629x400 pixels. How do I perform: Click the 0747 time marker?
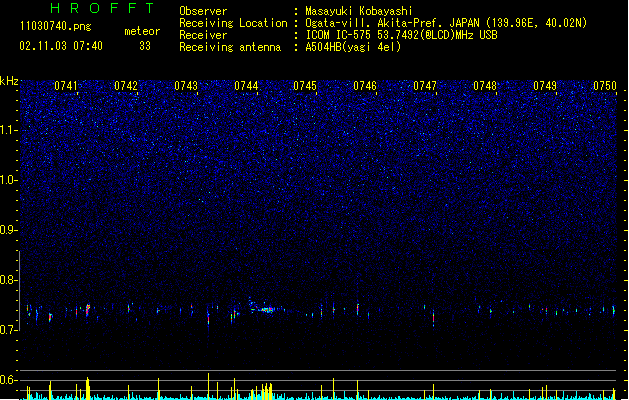pos(425,86)
